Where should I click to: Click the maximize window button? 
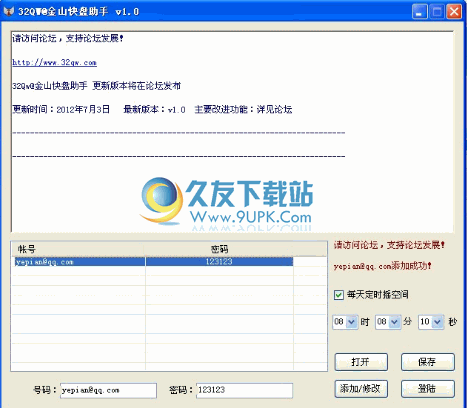(x=437, y=12)
